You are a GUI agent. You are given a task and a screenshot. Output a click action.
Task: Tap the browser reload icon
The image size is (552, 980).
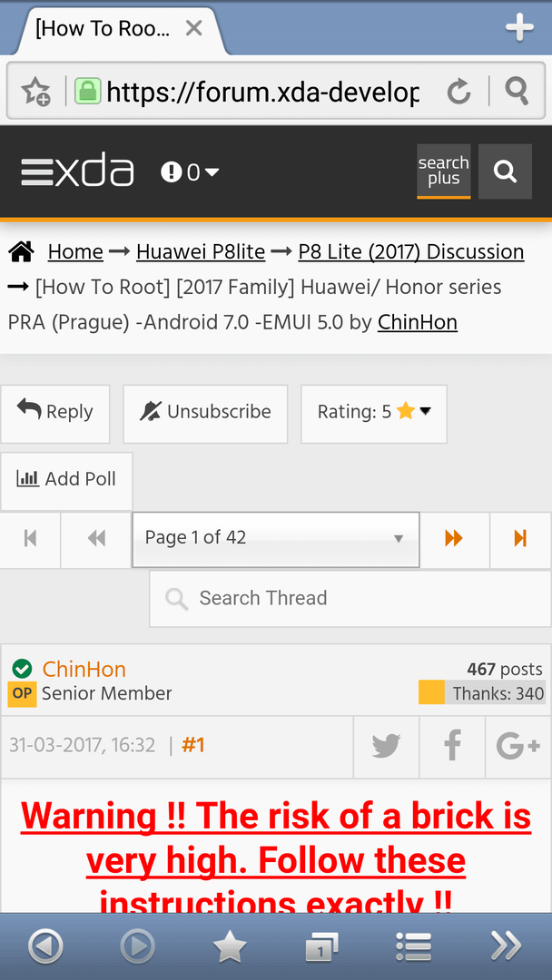[x=458, y=92]
